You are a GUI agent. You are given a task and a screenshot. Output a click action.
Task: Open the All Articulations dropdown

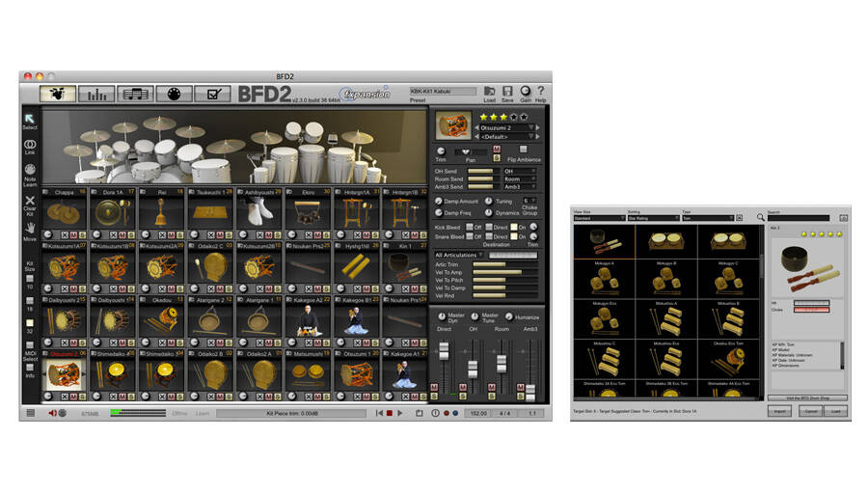pos(459,255)
